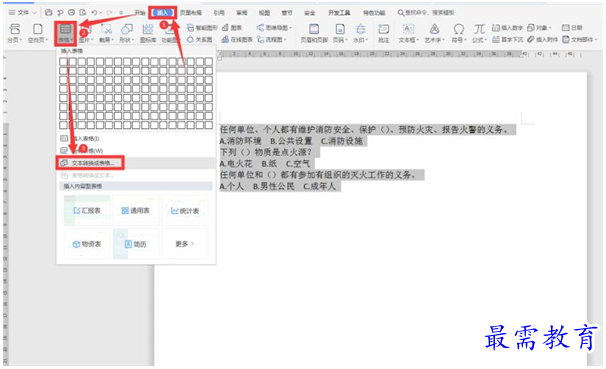
Task: Open the 开发工具 tab
Action: (x=339, y=13)
